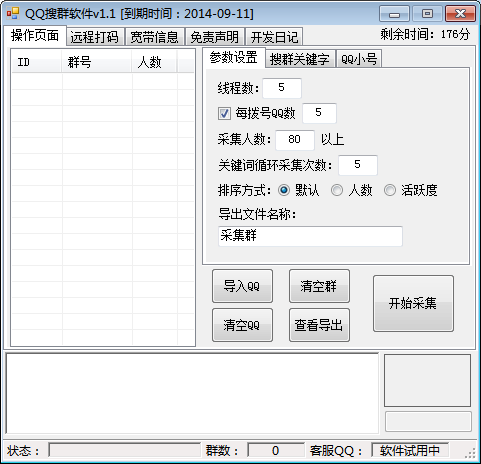Click the 导出文件名称 text box
481x464 pixels.
click(x=310, y=236)
